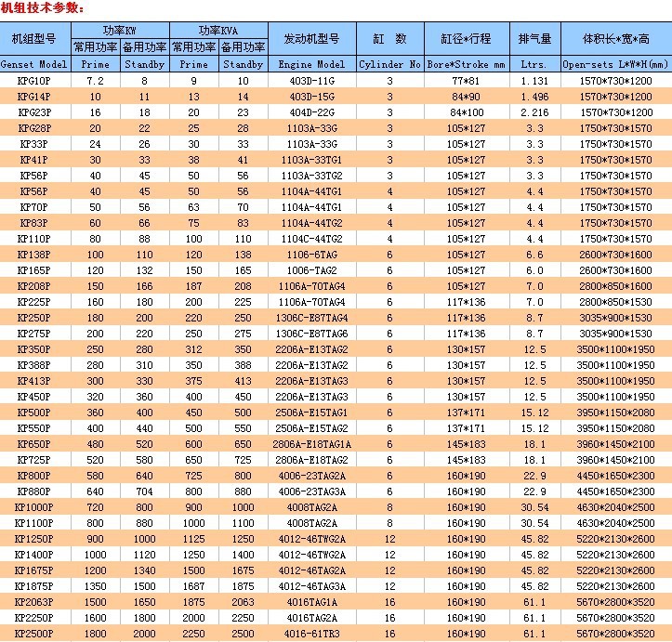Select the KP275P model cell
This screenshot has width=672, height=642.
click(x=35, y=334)
